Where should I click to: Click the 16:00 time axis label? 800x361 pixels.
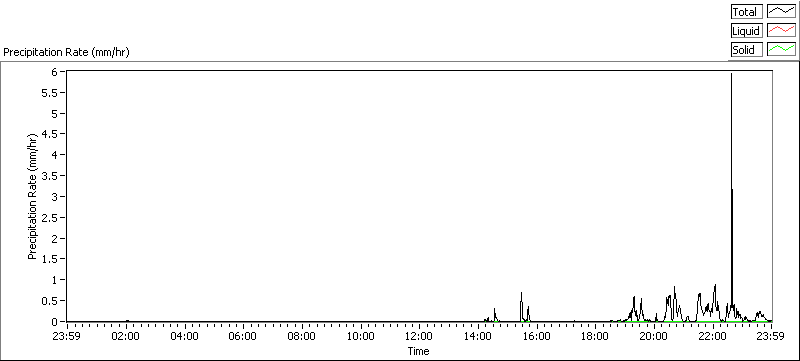tap(537, 336)
